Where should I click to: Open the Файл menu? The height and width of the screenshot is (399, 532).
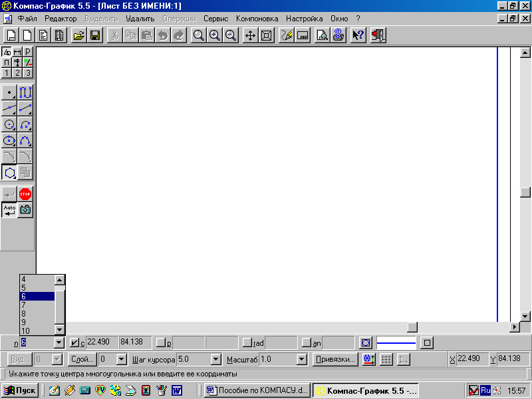pyautogui.click(x=27, y=19)
